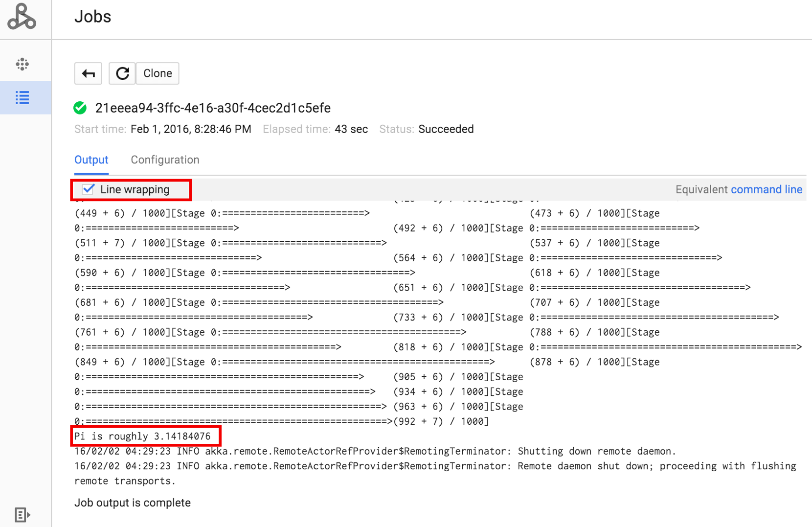The width and height of the screenshot is (812, 527).
Task: Click the Dataproc logo icon
Action: click(x=22, y=17)
